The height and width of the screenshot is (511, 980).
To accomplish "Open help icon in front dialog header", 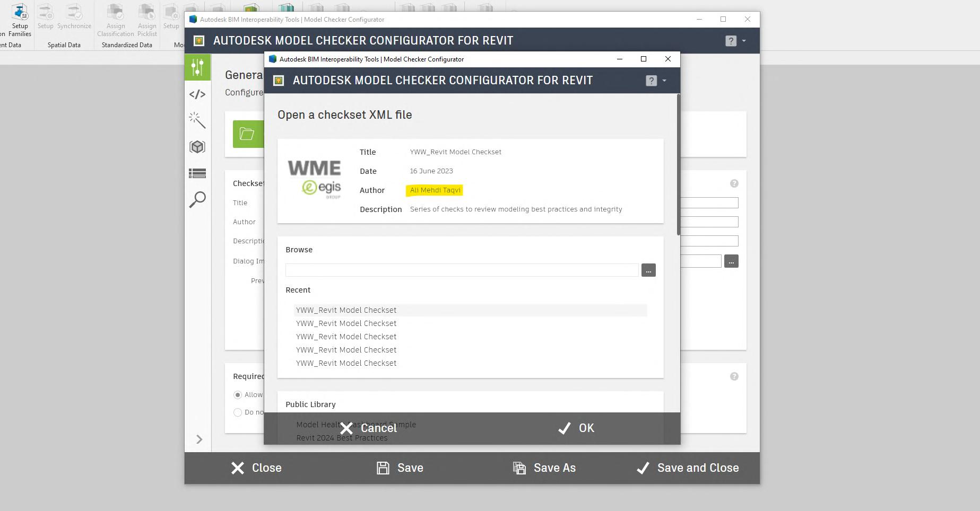I will [x=651, y=81].
